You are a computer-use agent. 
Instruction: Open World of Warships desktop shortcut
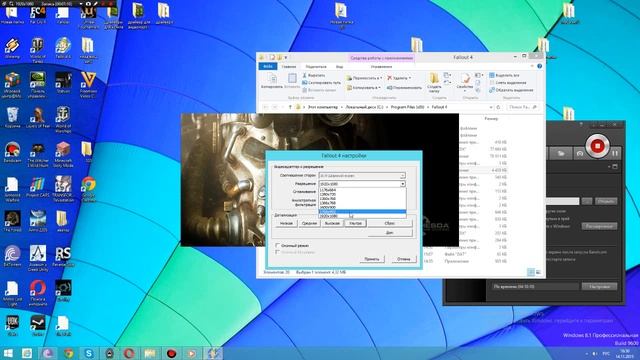(63, 119)
